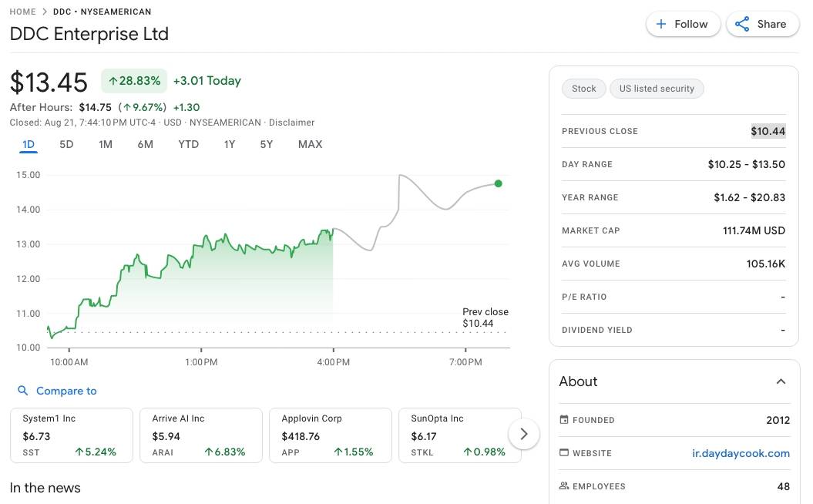Select the MAX chart range

310,145
